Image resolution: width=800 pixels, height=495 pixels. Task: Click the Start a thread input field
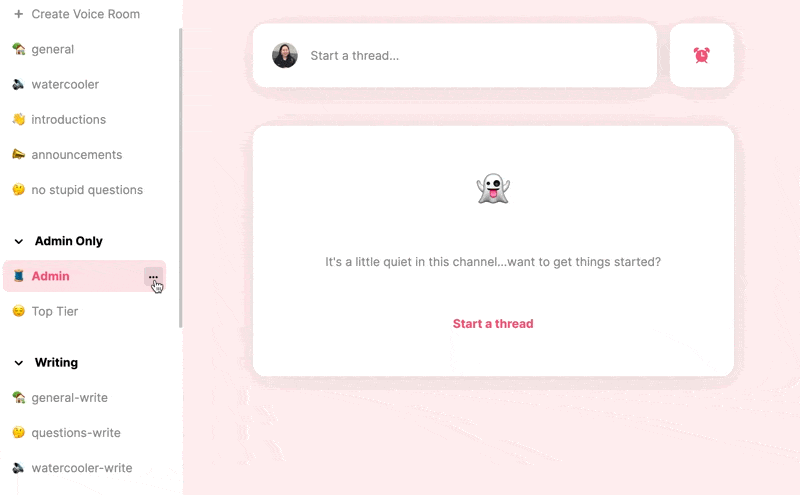click(x=455, y=55)
